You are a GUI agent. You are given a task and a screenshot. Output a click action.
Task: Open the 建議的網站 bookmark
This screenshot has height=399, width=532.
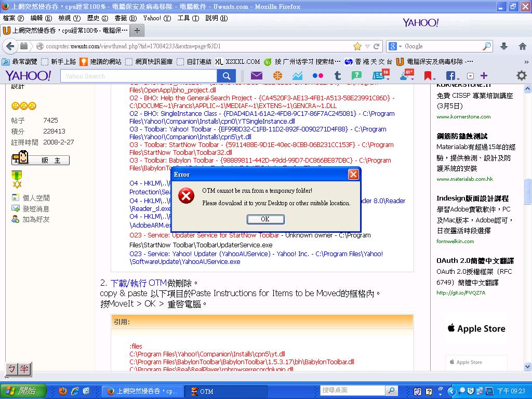coord(100,62)
